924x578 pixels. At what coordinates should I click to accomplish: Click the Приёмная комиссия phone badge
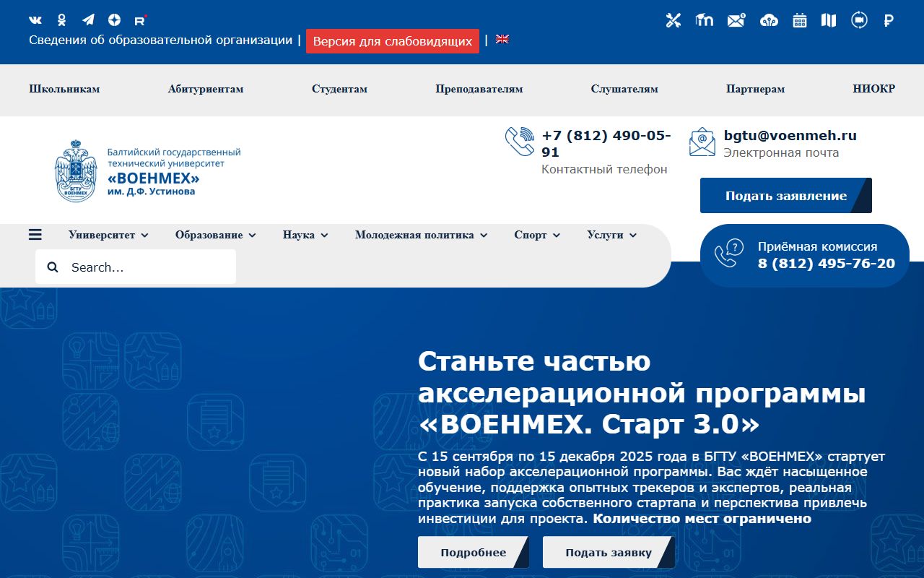[x=805, y=256]
